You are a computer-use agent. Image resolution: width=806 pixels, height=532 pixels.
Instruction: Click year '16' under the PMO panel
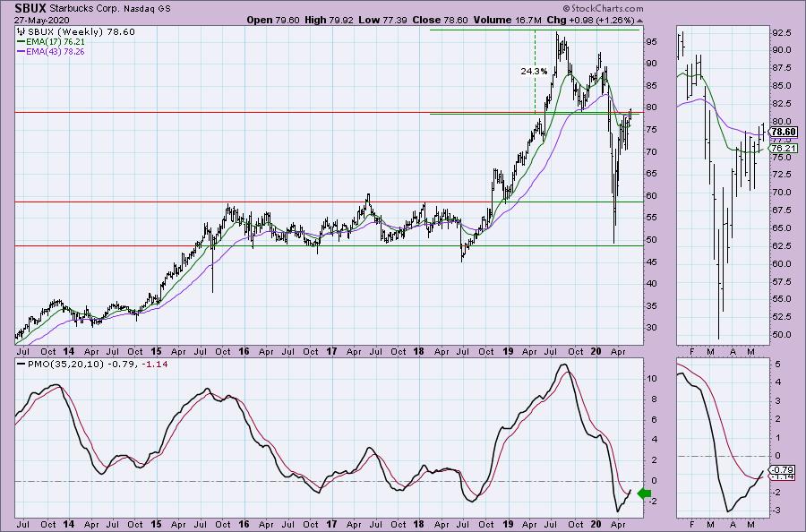pos(244,525)
